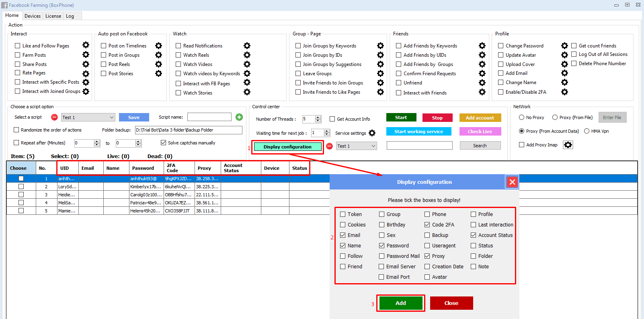Close the Display configuration dialog with red X
The image size is (644, 319).
[x=512, y=182]
